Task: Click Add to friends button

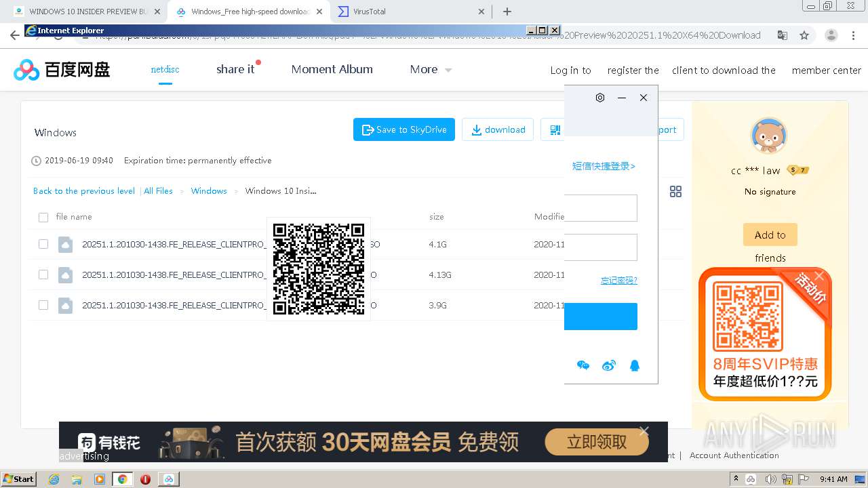Action: (x=770, y=235)
